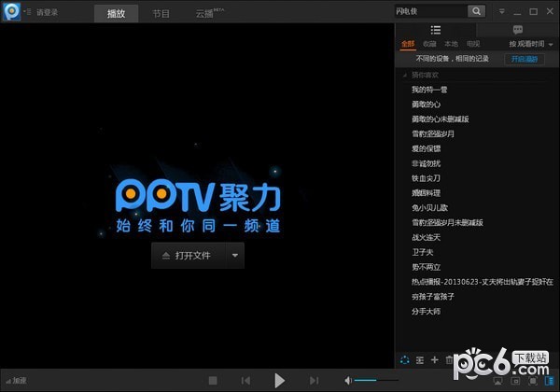Switch to mini window mode icon

(x=515, y=382)
